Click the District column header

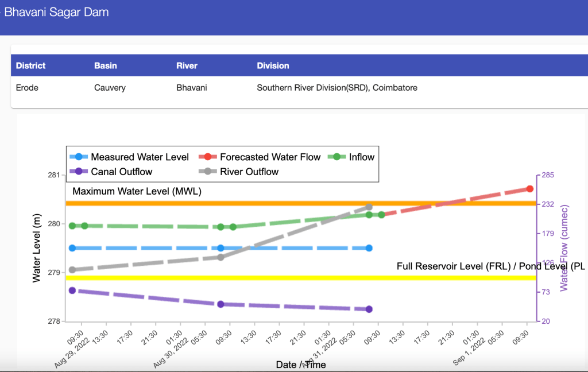click(30, 65)
